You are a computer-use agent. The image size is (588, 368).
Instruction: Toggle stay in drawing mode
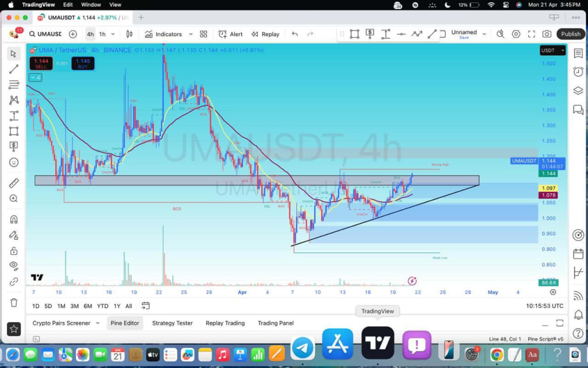(x=14, y=235)
